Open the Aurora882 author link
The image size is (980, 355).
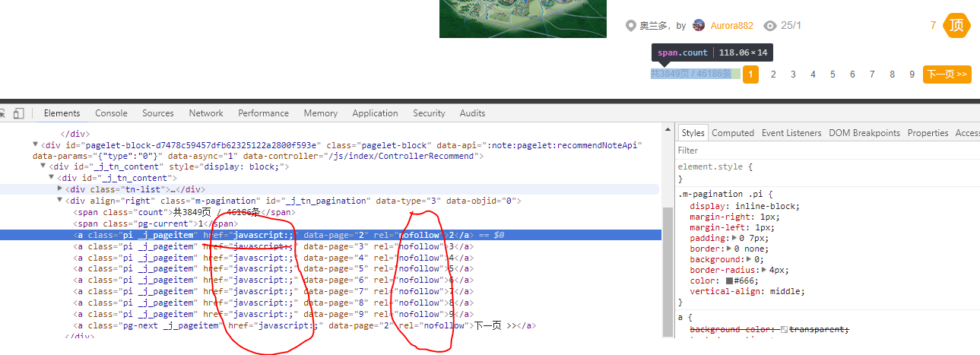tap(731, 26)
